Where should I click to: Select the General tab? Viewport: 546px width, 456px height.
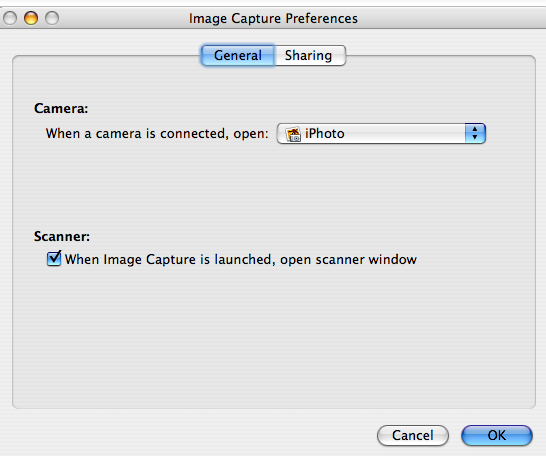(238, 55)
